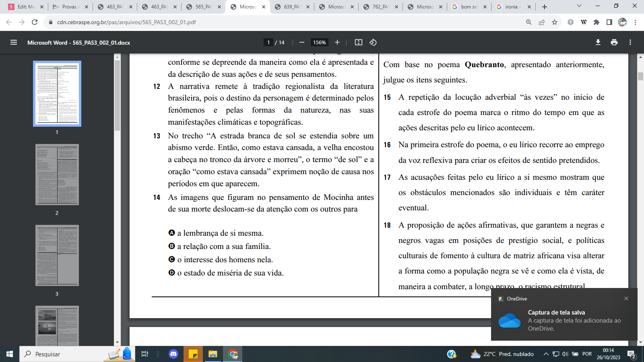Viewport: 644px width, 362px height.
Task: Jump to page 2 thumbnail
Action: click(x=57, y=175)
